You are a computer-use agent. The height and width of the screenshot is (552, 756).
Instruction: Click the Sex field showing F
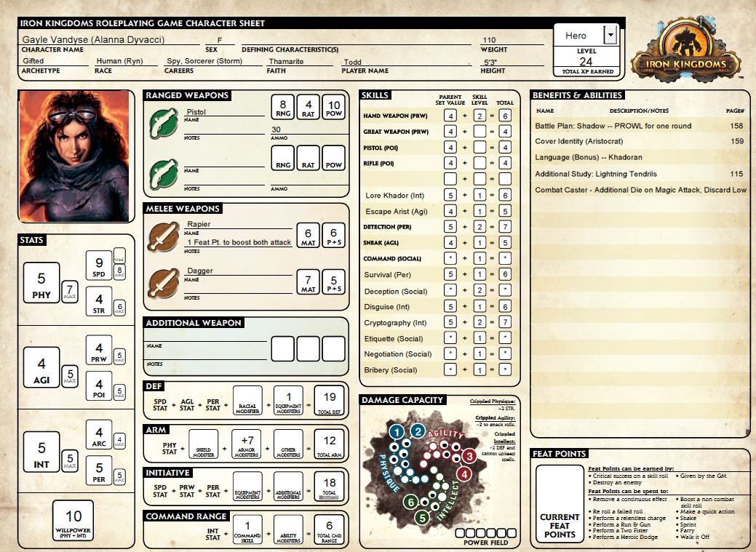pos(220,41)
